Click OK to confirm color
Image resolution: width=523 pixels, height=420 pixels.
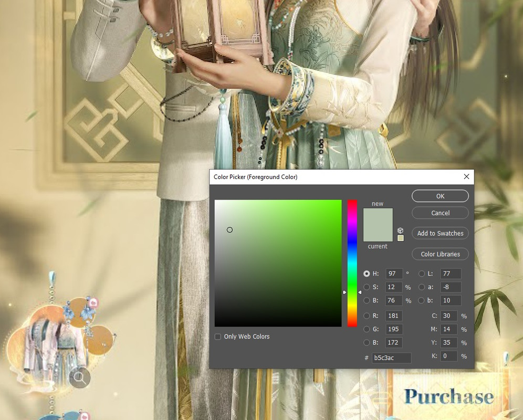pos(440,196)
